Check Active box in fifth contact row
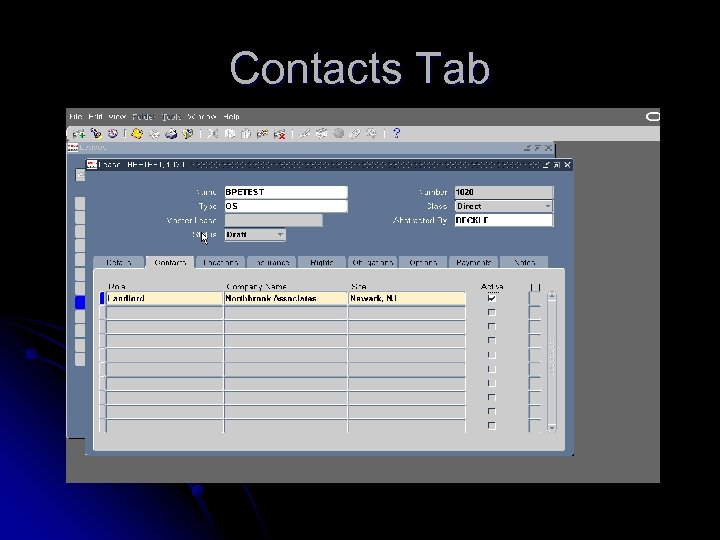The width and height of the screenshot is (720, 540). pyautogui.click(x=492, y=354)
